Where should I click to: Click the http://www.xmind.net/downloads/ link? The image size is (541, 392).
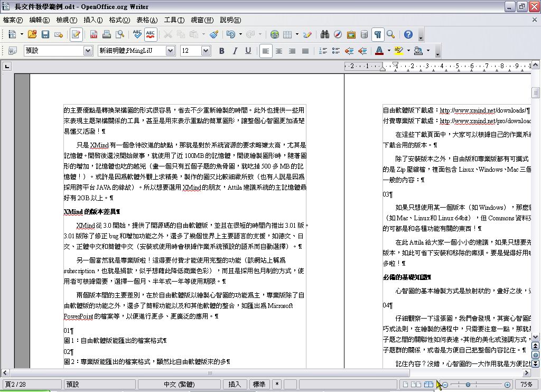tap(483, 110)
